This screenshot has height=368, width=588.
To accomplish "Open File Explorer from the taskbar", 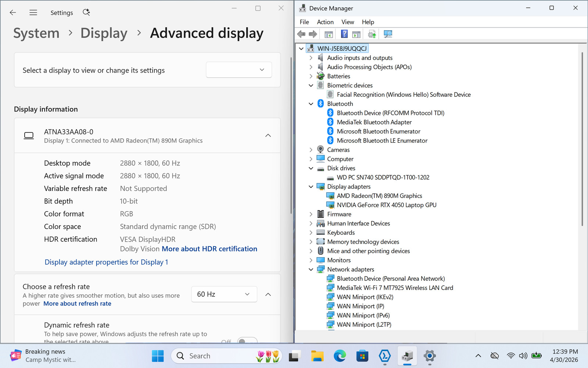I will click(x=317, y=356).
